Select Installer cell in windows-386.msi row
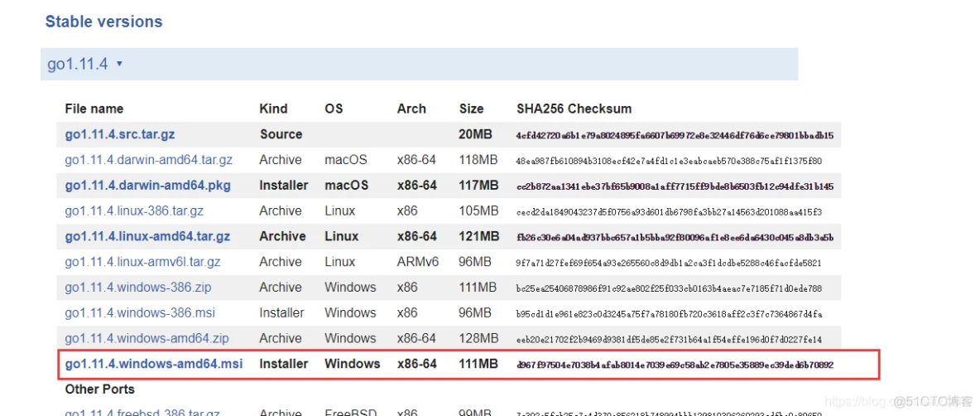Image resolution: width=980 pixels, height=416 pixels. pos(282,312)
